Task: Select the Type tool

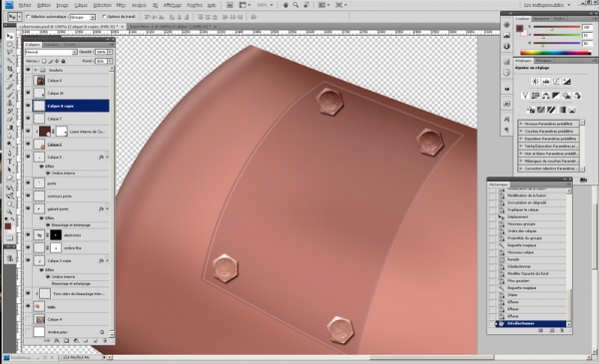Action: coord(10,162)
